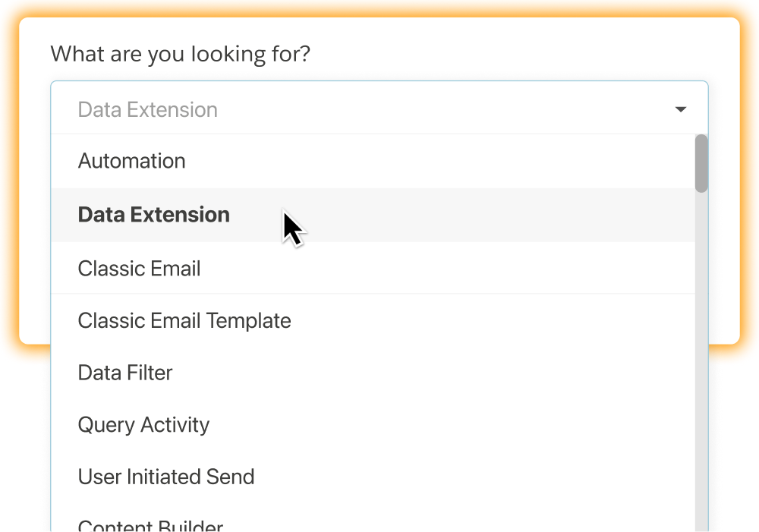Choose Data Extension from the list
The image size is (759, 532).
coord(154,215)
